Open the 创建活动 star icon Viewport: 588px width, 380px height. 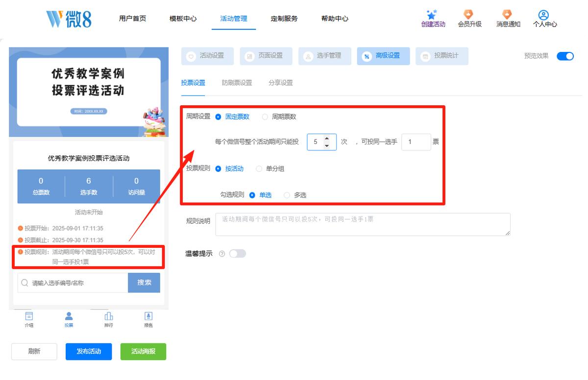(432, 14)
